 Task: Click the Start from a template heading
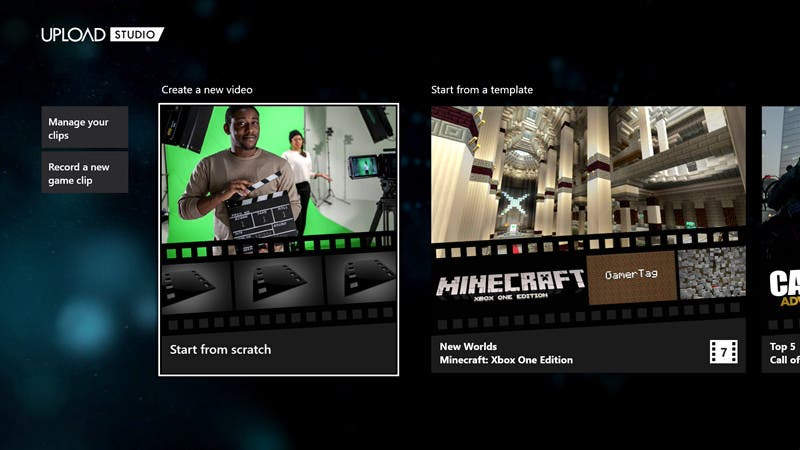tap(482, 90)
